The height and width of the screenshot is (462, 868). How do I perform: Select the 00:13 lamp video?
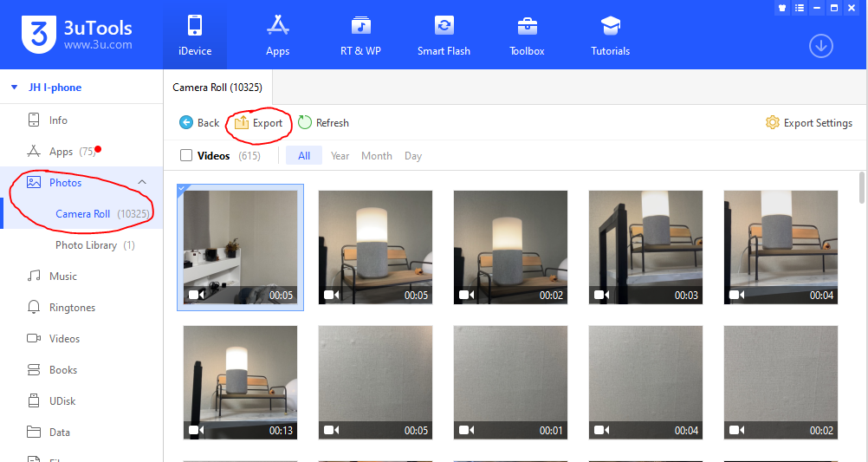240,382
